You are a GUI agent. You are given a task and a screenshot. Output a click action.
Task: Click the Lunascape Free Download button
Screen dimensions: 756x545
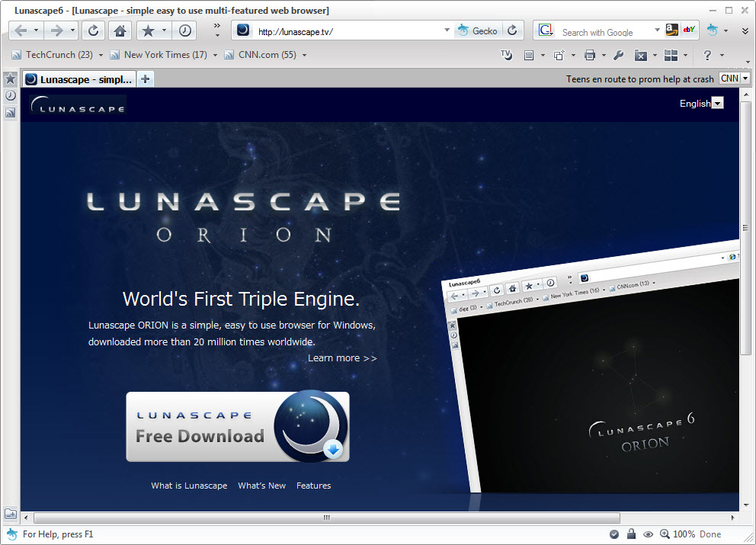pos(238,426)
